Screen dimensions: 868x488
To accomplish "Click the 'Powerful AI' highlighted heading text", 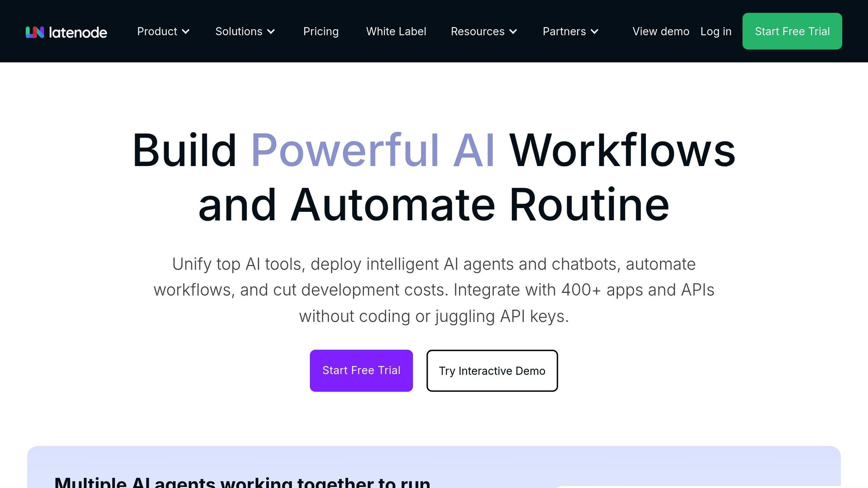I will point(373,150).
